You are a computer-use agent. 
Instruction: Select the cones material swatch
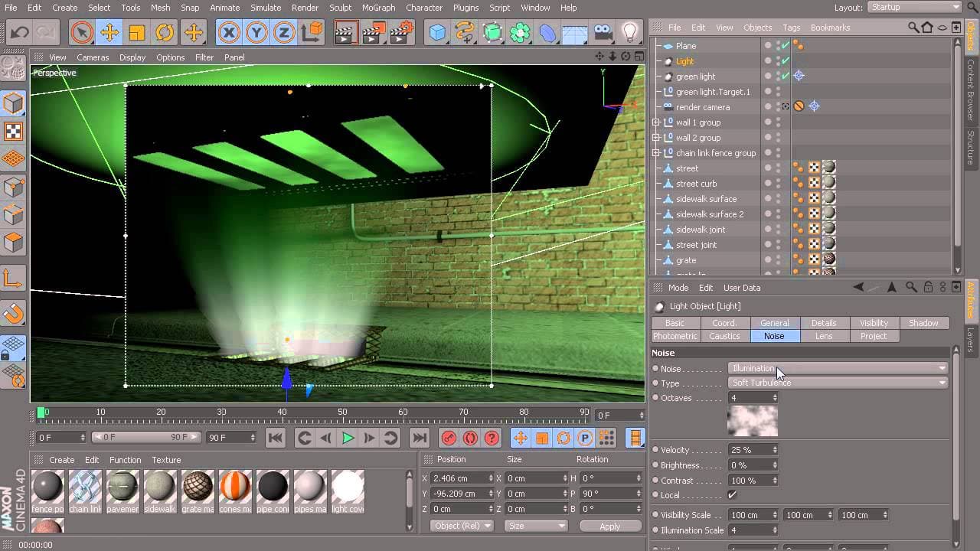point(235,487)
